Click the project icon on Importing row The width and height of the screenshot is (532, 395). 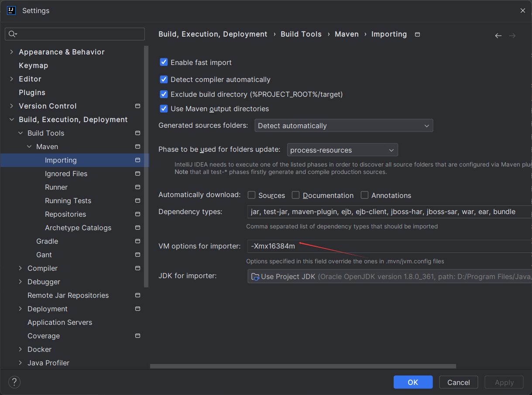point(138,160)
